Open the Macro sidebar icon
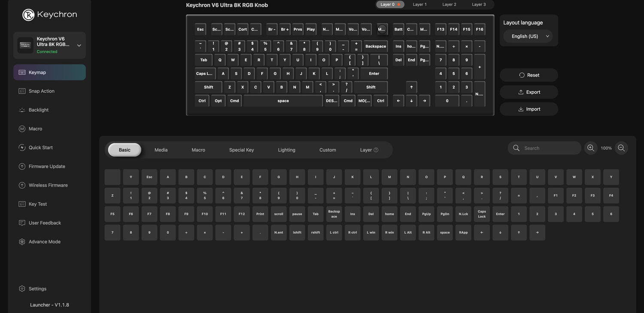 (22, 129)
